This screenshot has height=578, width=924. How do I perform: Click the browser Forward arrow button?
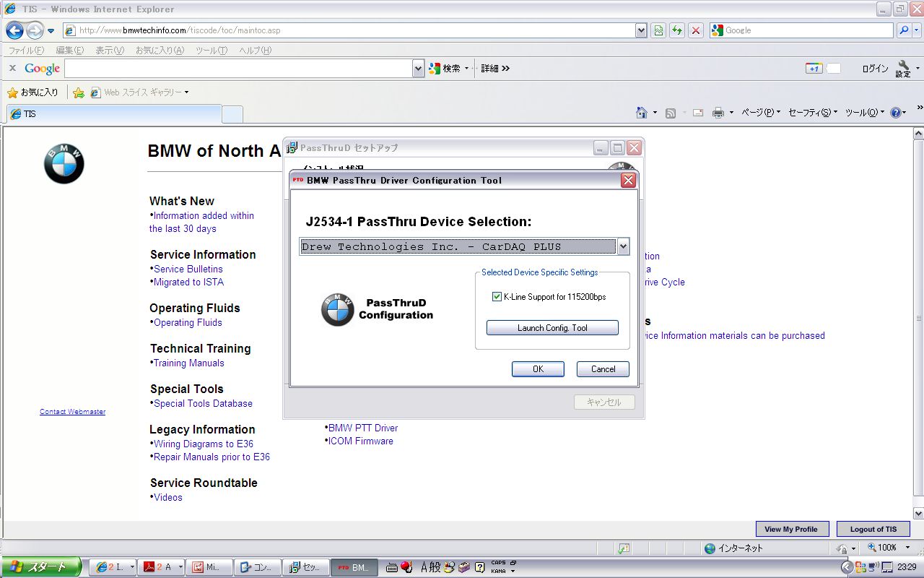(35, 30)
